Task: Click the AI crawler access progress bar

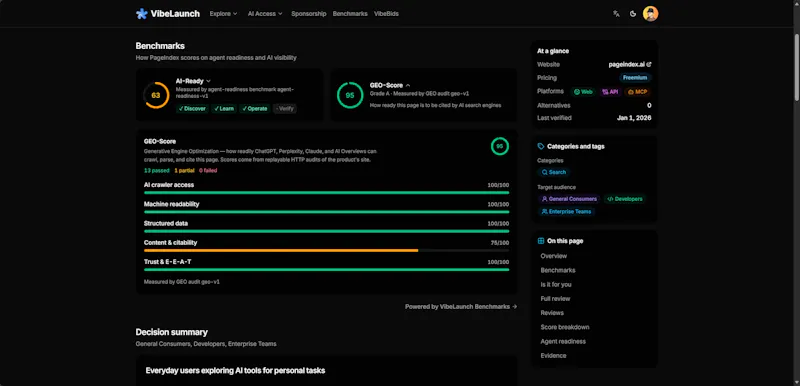Action: (327, 193)
